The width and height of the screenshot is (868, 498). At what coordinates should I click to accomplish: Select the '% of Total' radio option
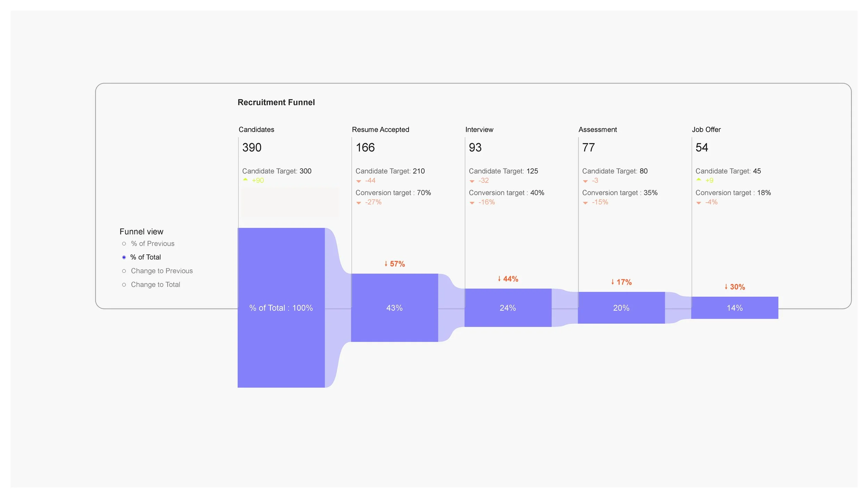(124, 257)
